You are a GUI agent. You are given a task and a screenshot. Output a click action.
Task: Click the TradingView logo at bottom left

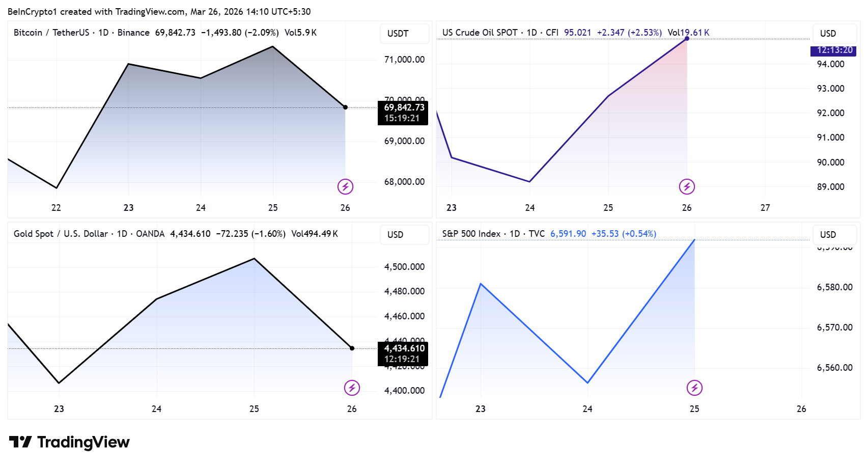[x=69, y=442]
